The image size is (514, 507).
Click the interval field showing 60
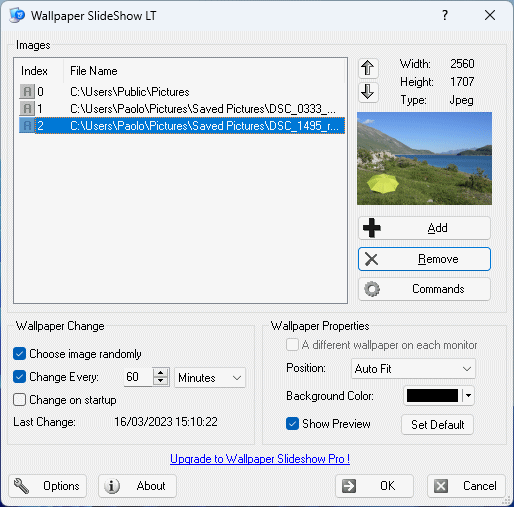[138, 377]
